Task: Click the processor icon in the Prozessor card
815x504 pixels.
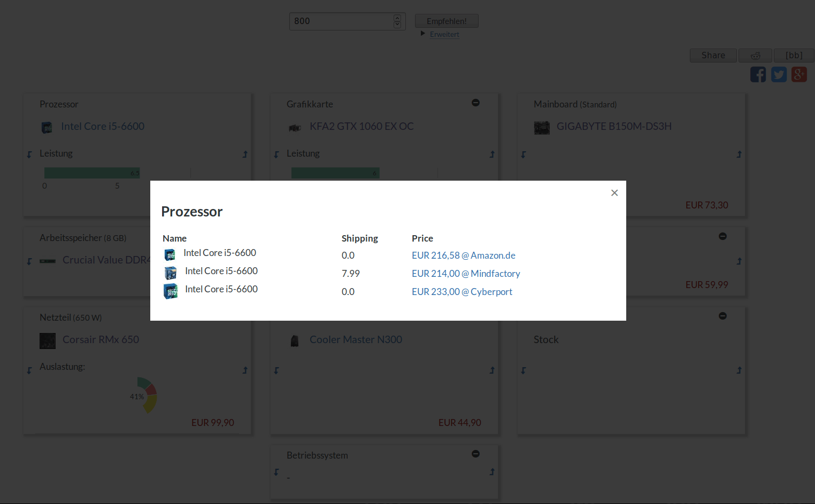Action: coord(47,127)
